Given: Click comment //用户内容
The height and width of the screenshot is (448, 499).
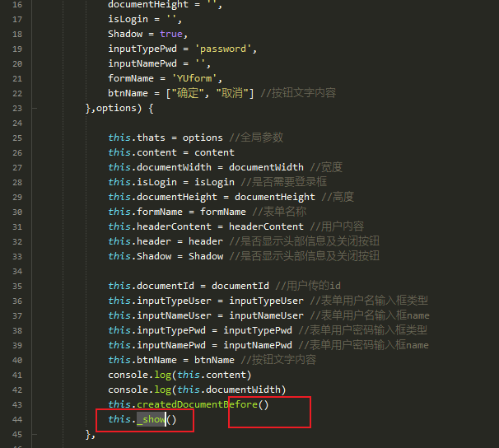Looking at the screenshot, I should click(337, 226).
